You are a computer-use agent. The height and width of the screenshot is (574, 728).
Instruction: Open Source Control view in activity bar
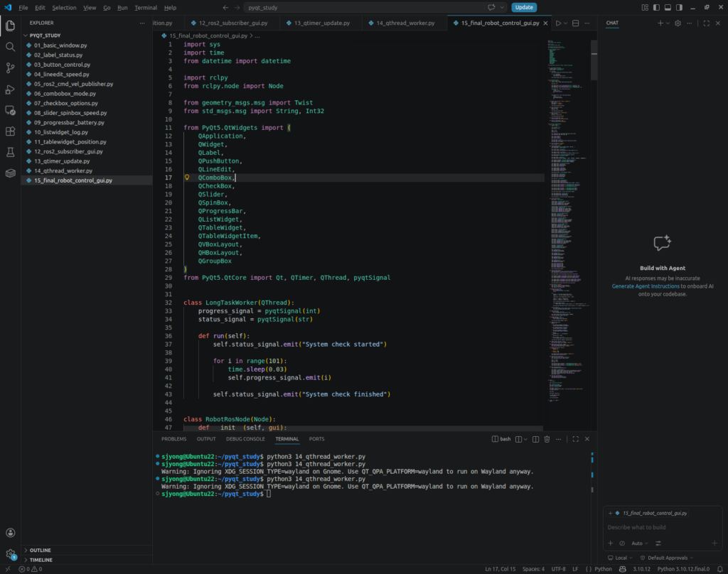tap(10, 67)
